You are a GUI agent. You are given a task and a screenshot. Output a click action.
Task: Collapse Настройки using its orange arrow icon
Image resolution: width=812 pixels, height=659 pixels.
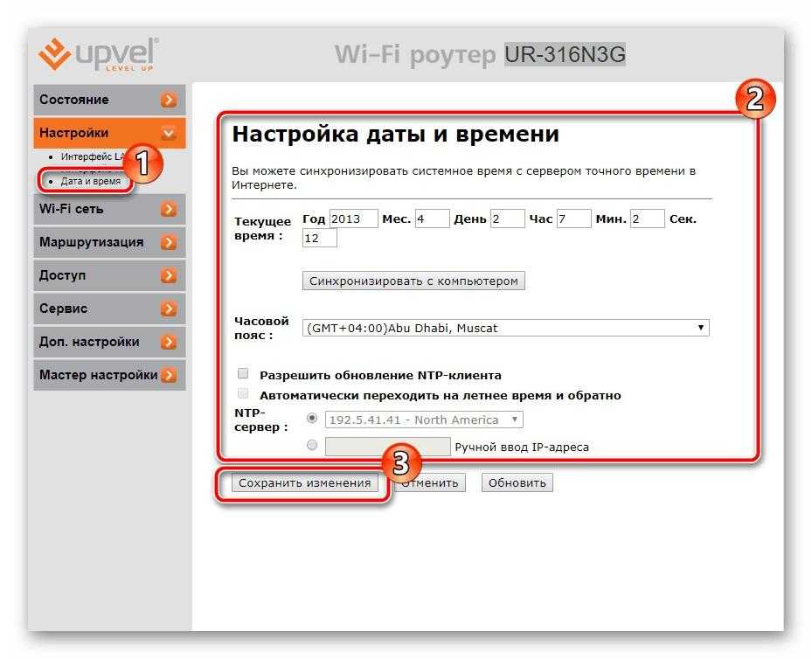(x=169, y=134)
